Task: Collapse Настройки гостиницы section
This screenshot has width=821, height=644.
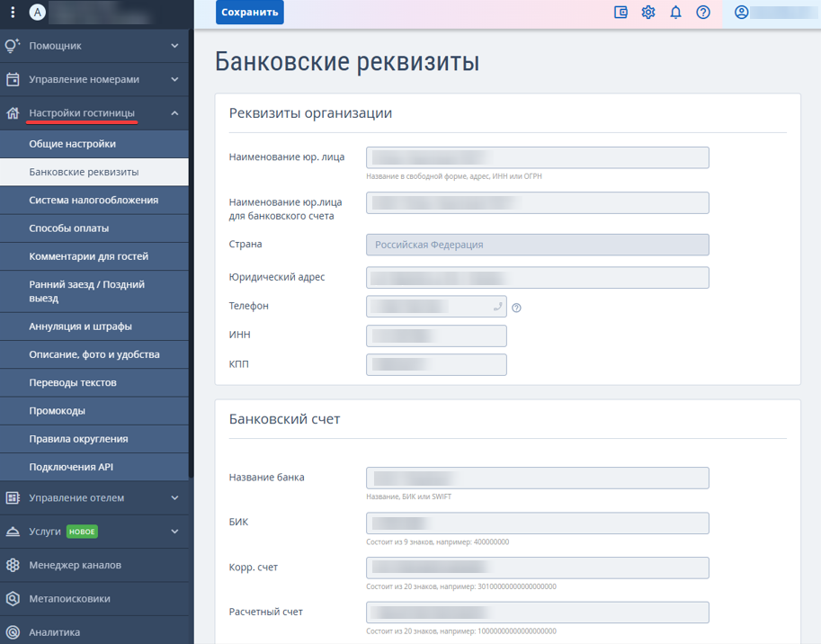Action: [x=174, y=112]
